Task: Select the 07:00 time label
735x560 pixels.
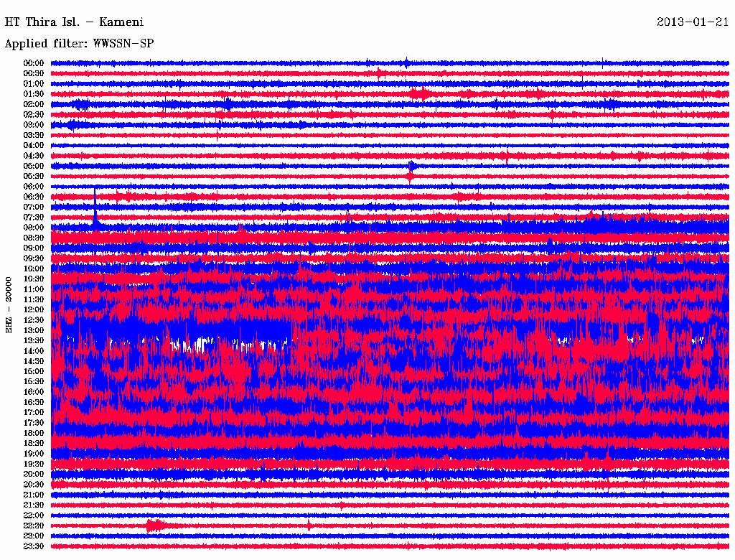Action: pyautogui.click(x=33, y=207)
